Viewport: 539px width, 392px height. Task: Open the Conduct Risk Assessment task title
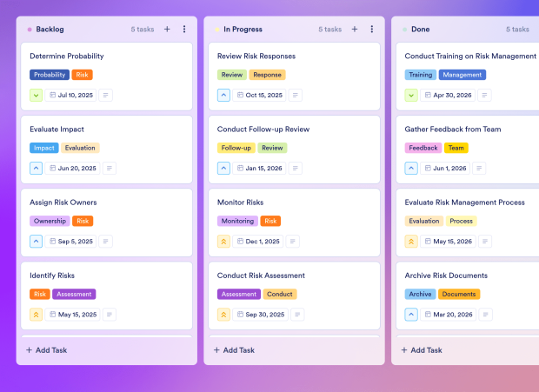pyautogui.click(x=261, y=276)
